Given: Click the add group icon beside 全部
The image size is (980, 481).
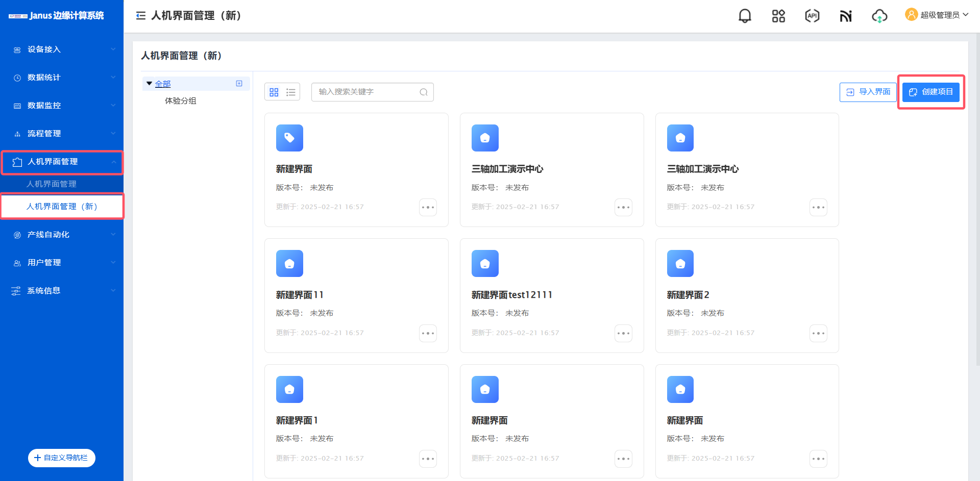Looking at the screenshot, I should tap(239, 84).
